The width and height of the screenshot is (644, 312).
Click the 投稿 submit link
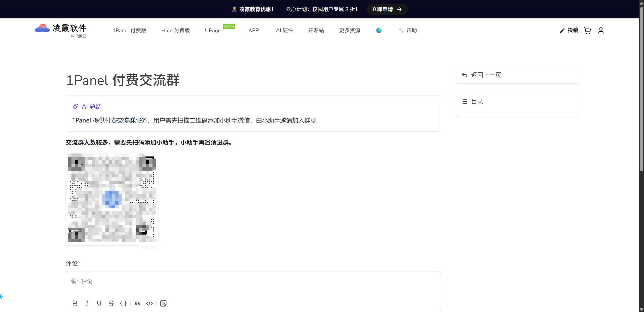(x=569, y=30)
